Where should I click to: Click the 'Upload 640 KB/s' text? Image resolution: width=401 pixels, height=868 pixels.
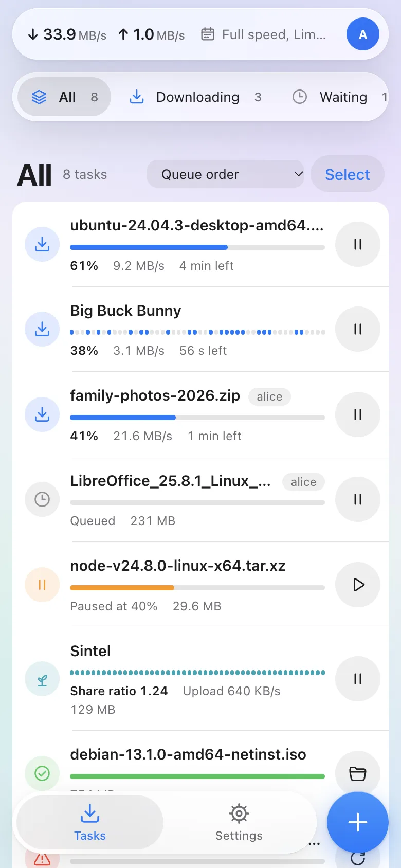pyautogui.click(x=231, y=691)
